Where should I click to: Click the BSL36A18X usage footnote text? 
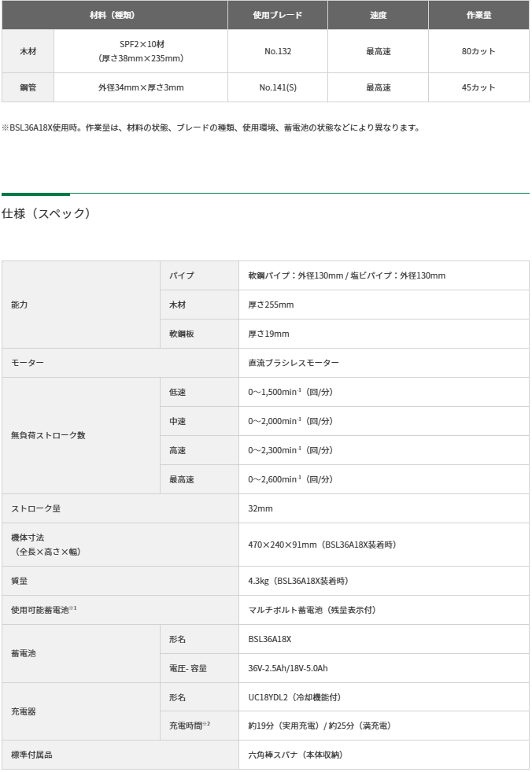(211, 127)
